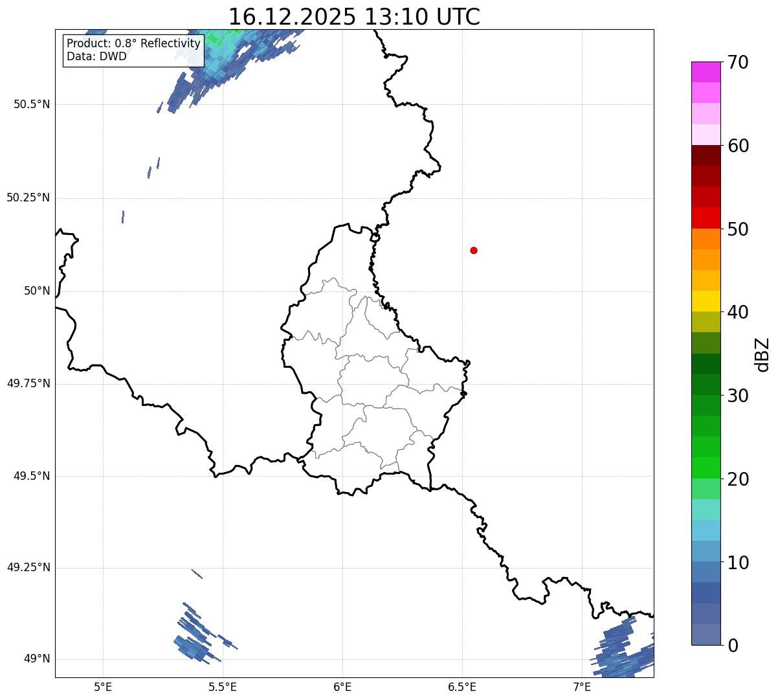Click the latitude label 50.25°N

(x=28, y=198)
